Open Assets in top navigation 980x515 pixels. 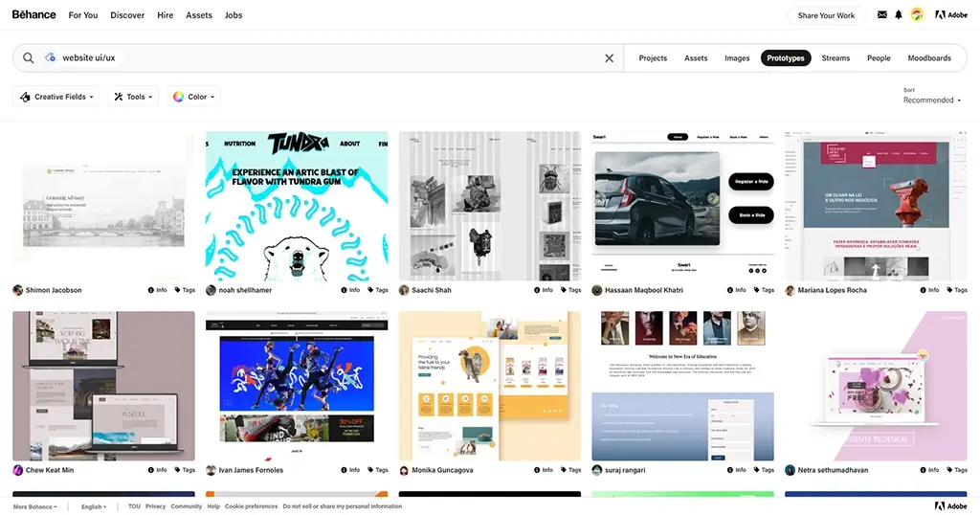[x=199, y=15]
